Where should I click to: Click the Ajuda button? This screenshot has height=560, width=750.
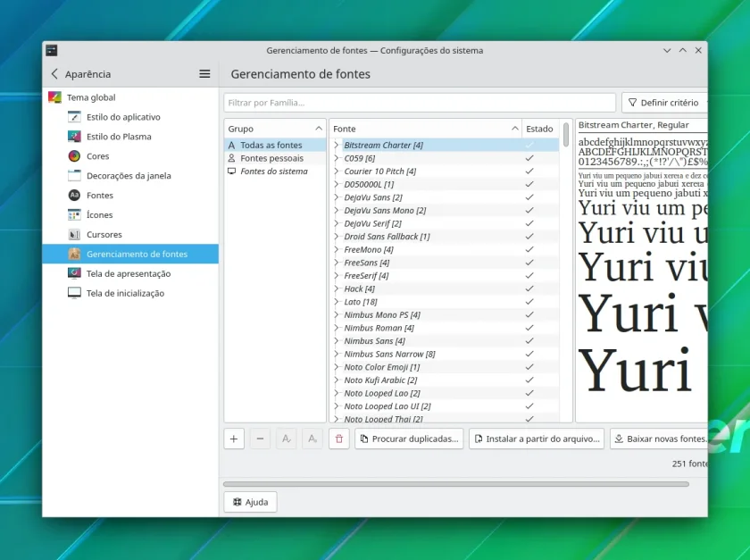point(250,502)
